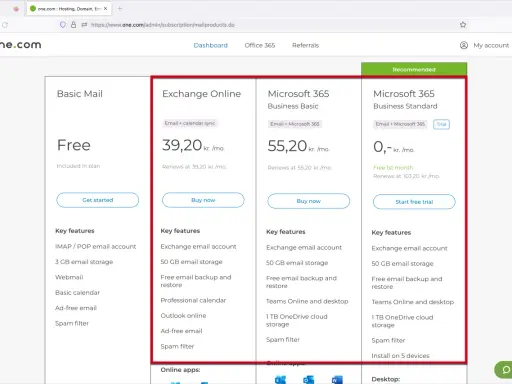Click the browser address bar URL
Screen dimensions: 512x384
click(x=163, y=25)
